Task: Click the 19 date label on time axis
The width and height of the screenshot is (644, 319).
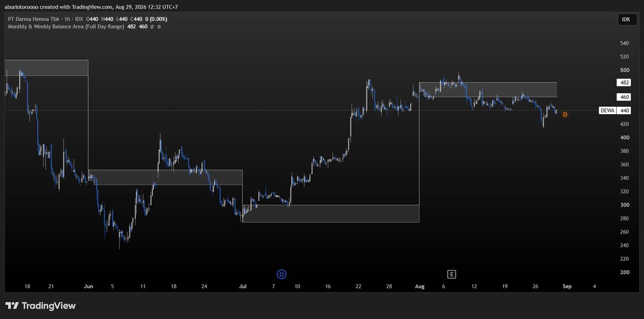Action: [505, 287]
